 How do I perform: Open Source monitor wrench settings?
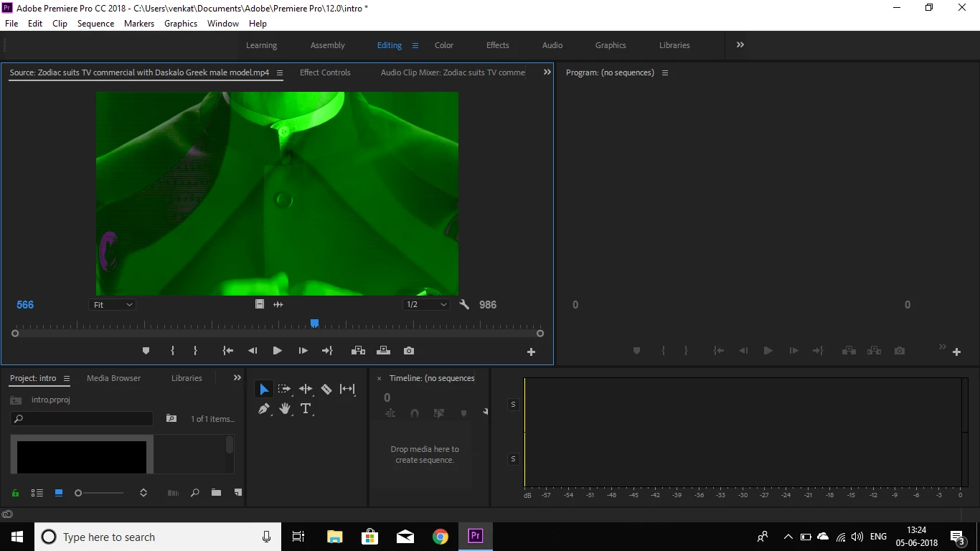click(464, 304)
